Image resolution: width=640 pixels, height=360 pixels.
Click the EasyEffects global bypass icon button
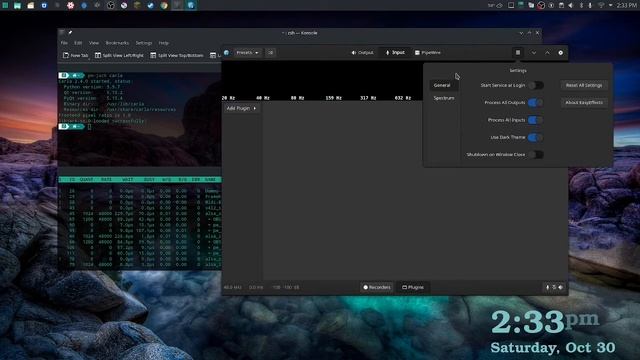(270, 53)
